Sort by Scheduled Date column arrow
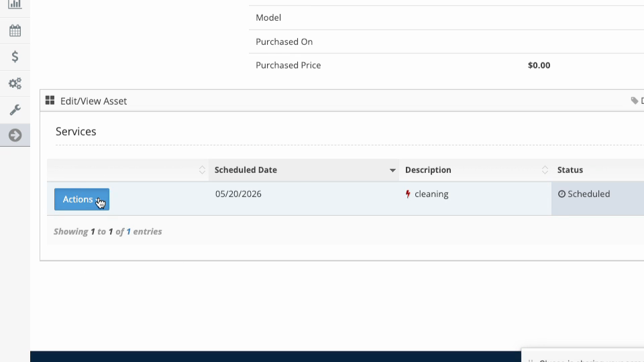 click(x=392, y=170)
